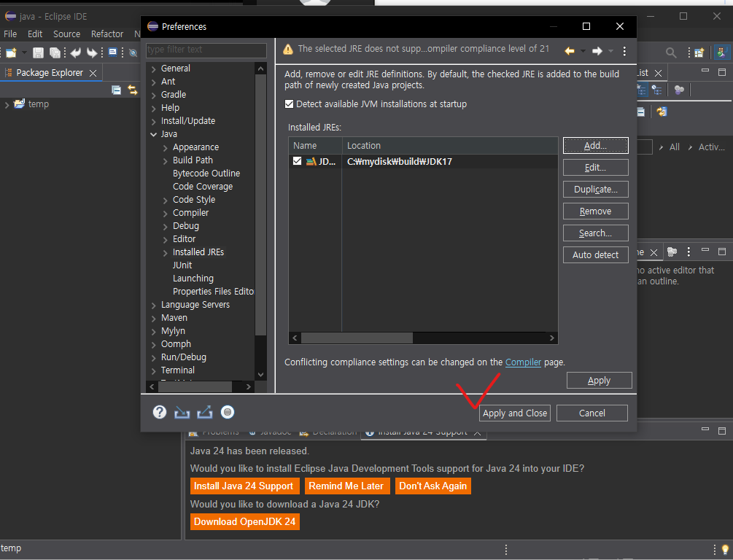Click Remind Me Later button
This screenshot has height=560, width=733.
tap(346, 486)
